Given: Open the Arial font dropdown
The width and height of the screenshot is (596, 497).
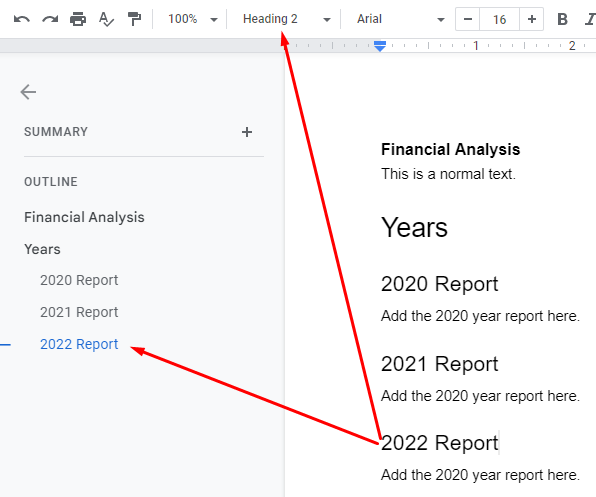Looking at the screenshot, I should [400, 19].
